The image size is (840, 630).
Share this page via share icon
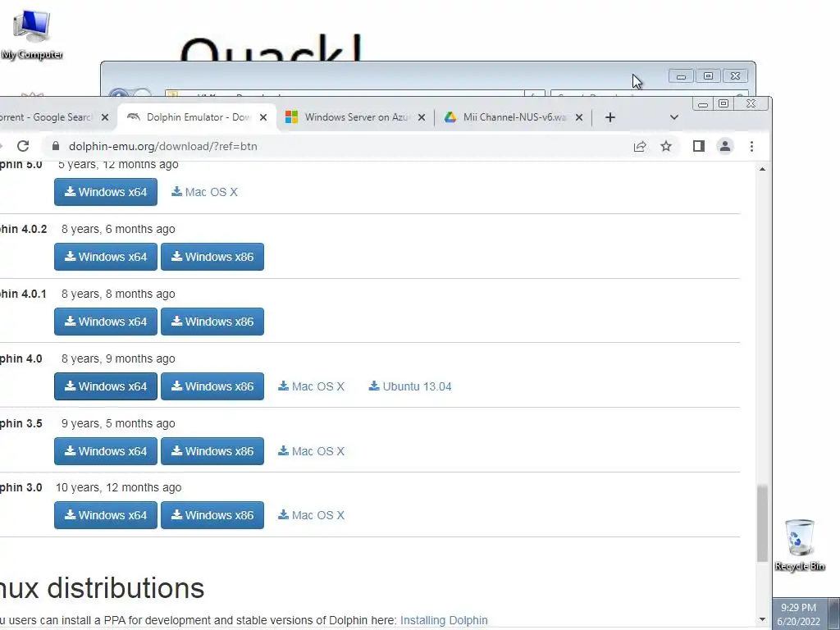[x=640, y=146]
